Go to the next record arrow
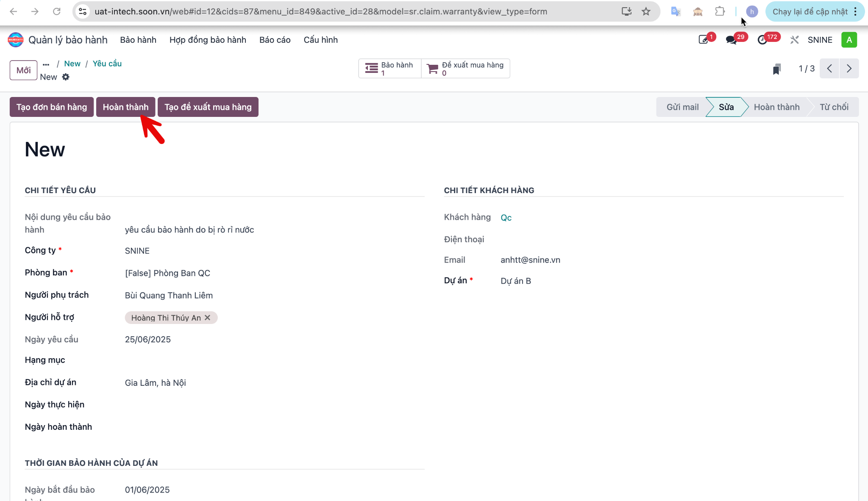 pos(849,69)
